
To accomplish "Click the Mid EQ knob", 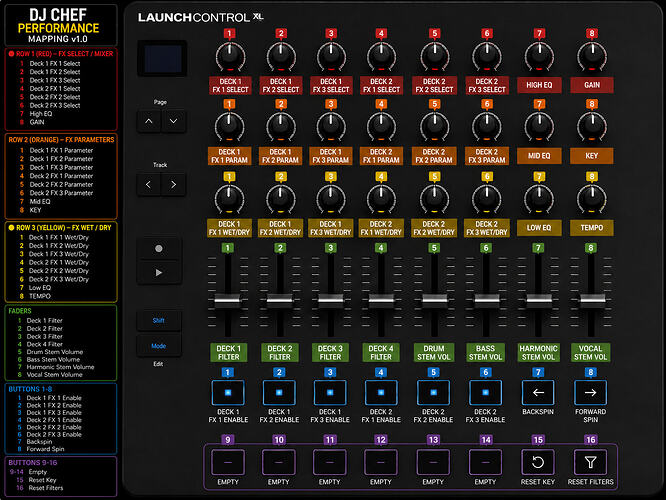I will tap(539, 127).
